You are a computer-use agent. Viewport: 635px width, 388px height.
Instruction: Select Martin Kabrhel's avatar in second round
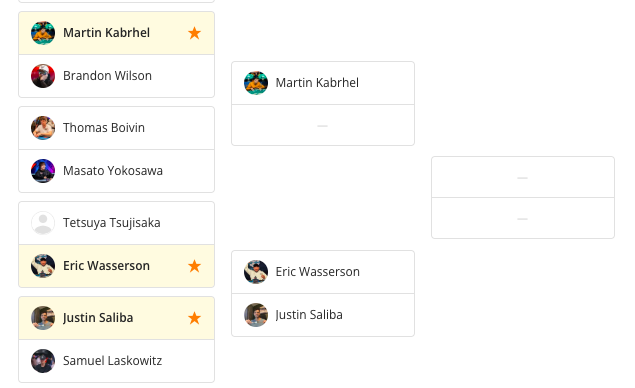tap(256, 83)
